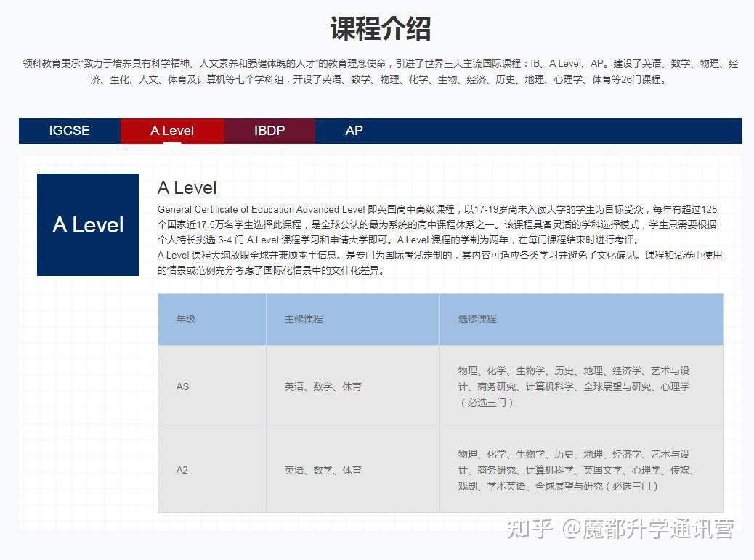Click the 课程介绍 page heading
Viewport: 754px width, 560px height.
[381, 28]
